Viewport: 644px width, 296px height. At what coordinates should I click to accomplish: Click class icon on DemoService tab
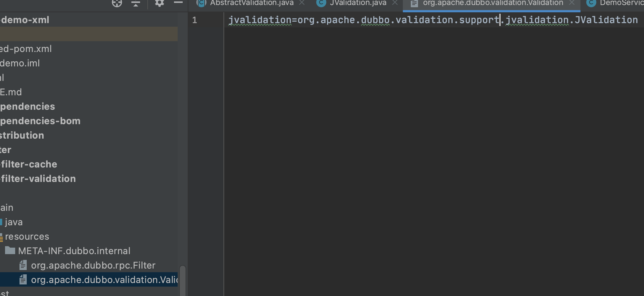(x=591, y=3)
